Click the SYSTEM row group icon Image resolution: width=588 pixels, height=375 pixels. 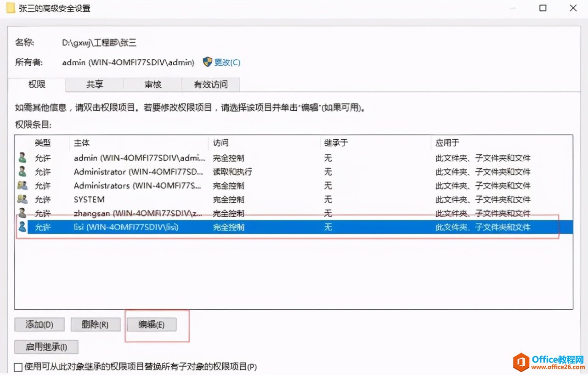(x=22, y=199)
